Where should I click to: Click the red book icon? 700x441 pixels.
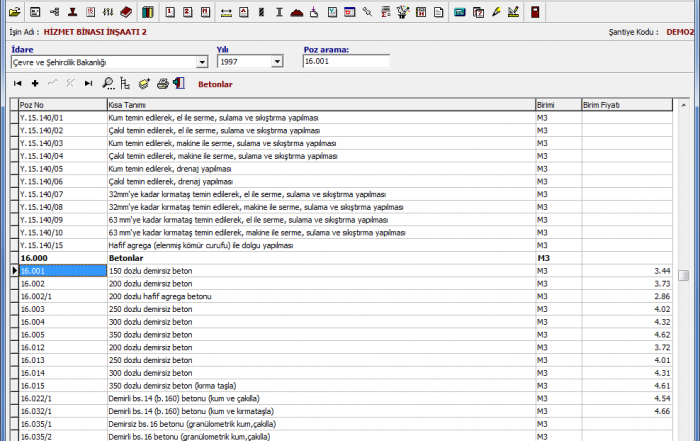pos(125,12)
